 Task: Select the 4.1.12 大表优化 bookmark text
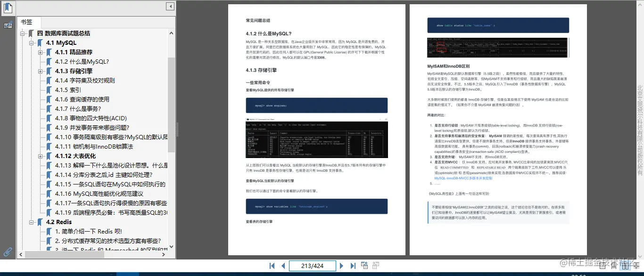pyautogui.click(x=75, y=156)
